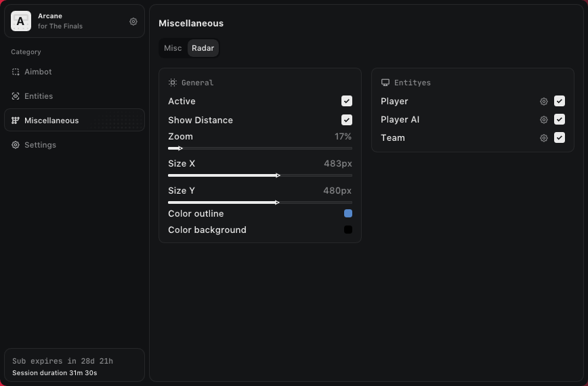The height and width of the screenshot is (386, 588).
Task: Click the Arcane logo avatar
Action: [x=21, y=22]
